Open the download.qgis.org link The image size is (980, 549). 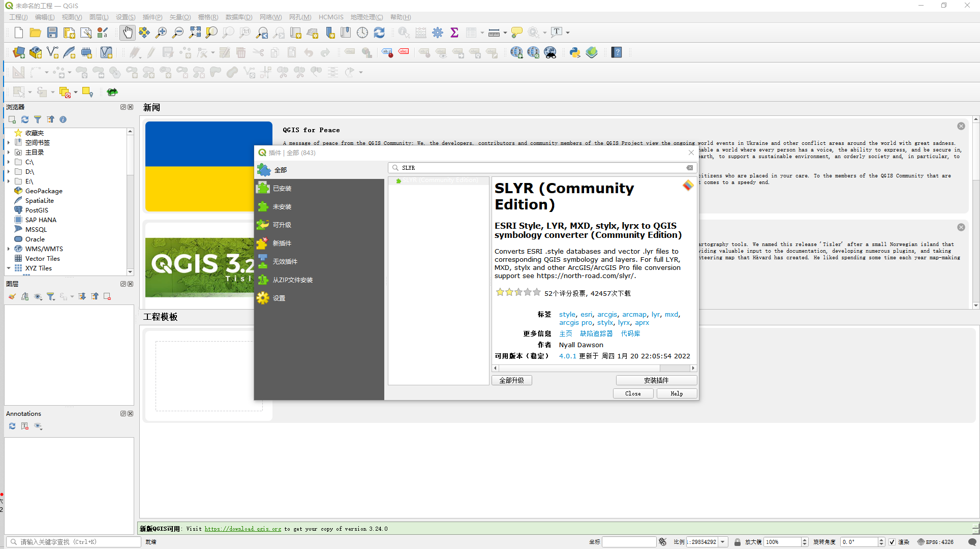[x=242, y=529]
